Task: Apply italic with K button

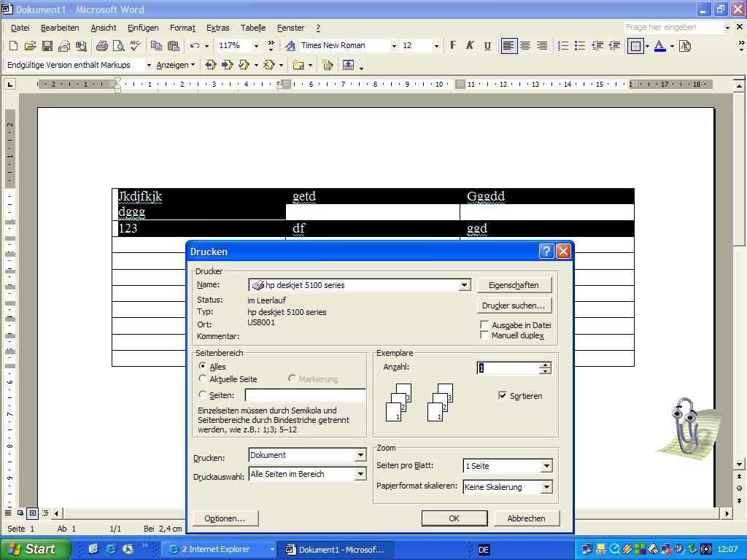Action: [470, 46]
